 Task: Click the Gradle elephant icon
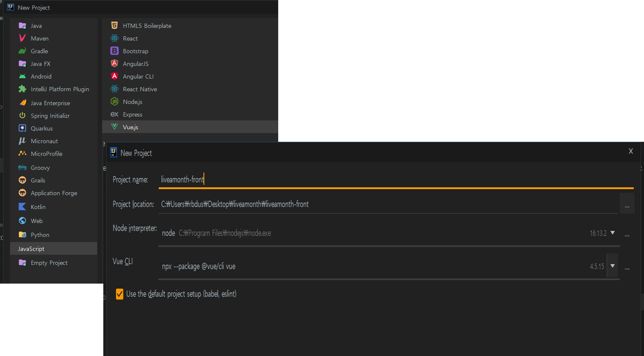[22, 51]
